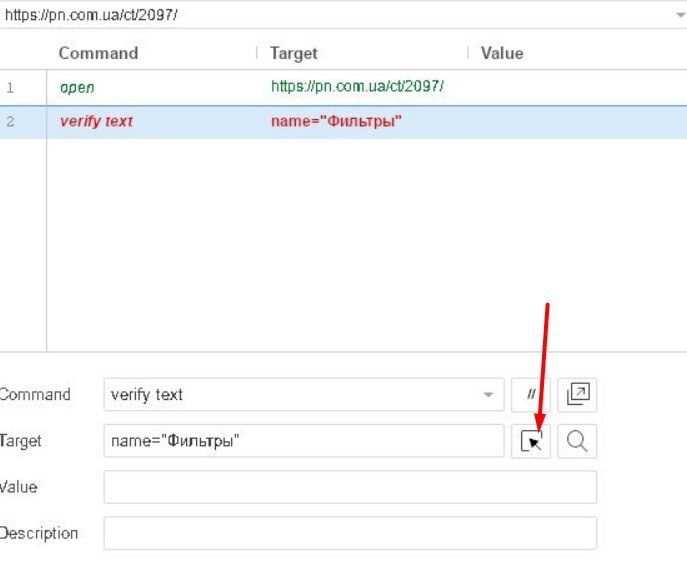Select the https://pn.com.ua/ct/2097/ target cell
Viewport: 687px width, 564px height.
coord(357,86)
